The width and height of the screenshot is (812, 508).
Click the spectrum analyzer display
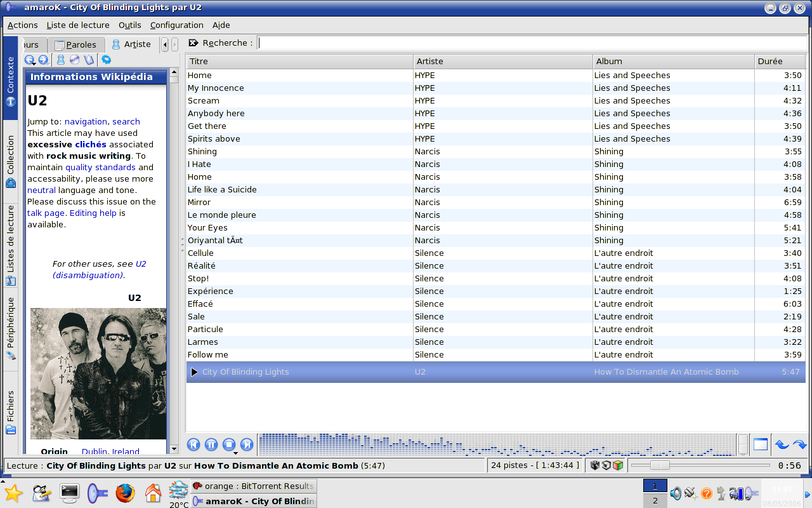497,444
